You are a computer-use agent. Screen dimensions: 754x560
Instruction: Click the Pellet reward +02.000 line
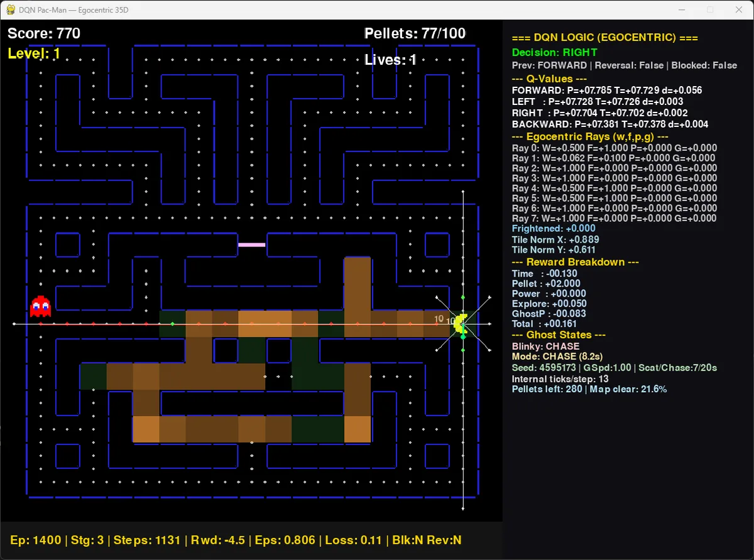click(546, 283)
